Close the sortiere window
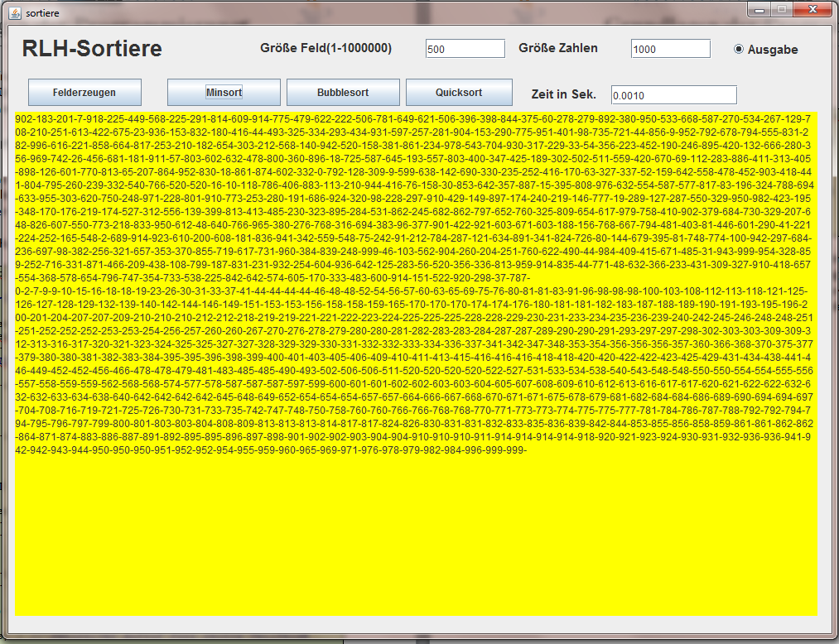This screenshot has width=839, height=644. point(812,9)
